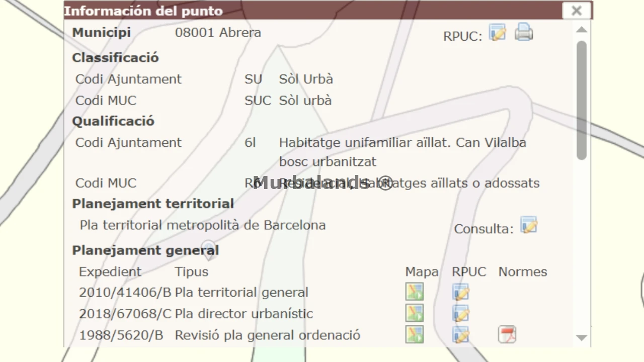This screenshot has height=362, width=644.
Task: Click the printer icon to print info
Action: [524, 33]
